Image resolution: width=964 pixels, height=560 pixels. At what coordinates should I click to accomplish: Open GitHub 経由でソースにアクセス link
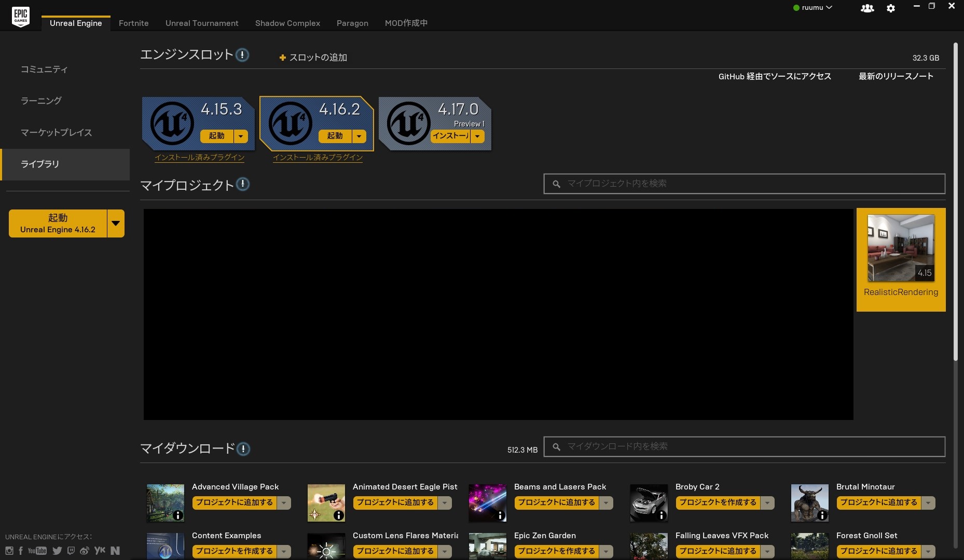coord(775,77)
